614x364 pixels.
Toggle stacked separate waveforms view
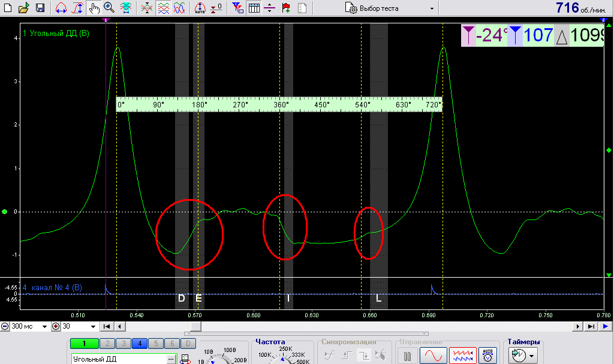(x=163, y=7)
